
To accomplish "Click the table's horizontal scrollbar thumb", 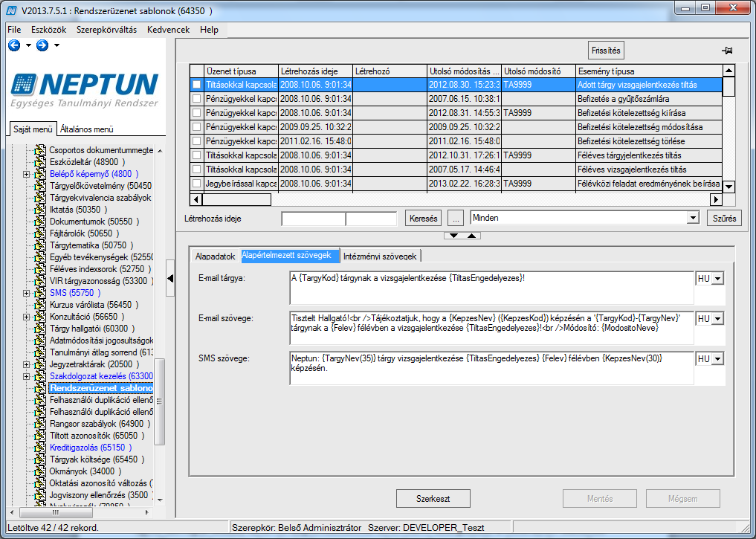I will [x=236, y=199].
